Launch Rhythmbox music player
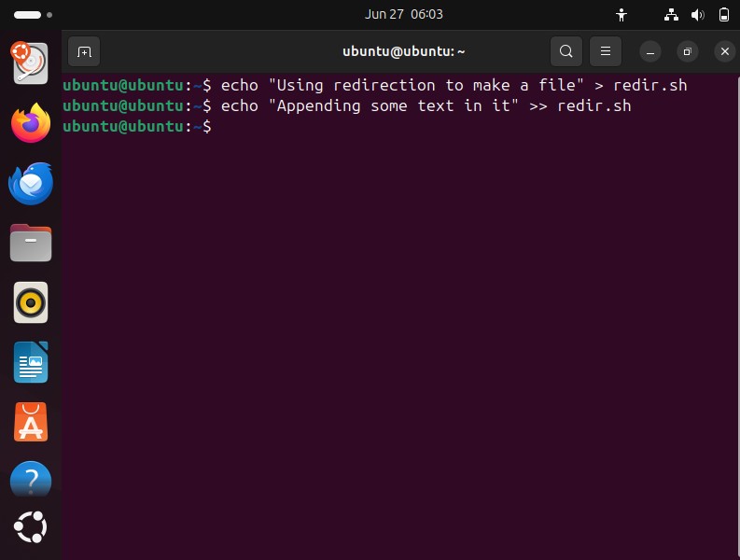The height and width of the screenshot is (560, 740). 31,302
